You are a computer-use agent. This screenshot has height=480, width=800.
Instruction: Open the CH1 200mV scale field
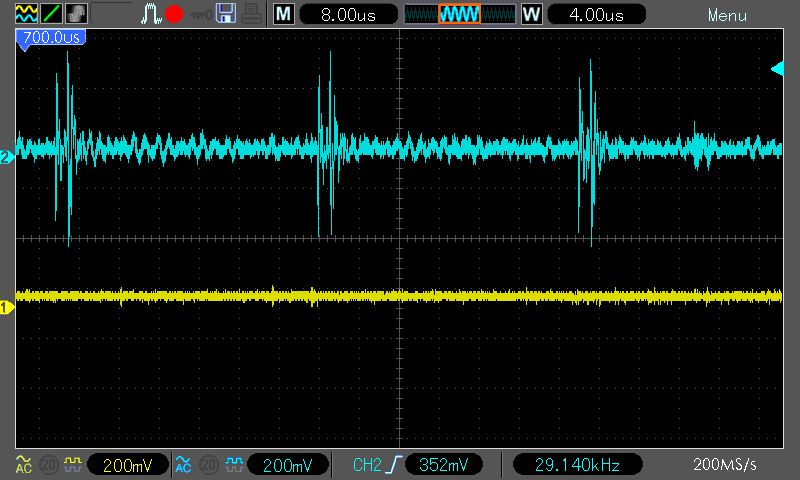127,464
